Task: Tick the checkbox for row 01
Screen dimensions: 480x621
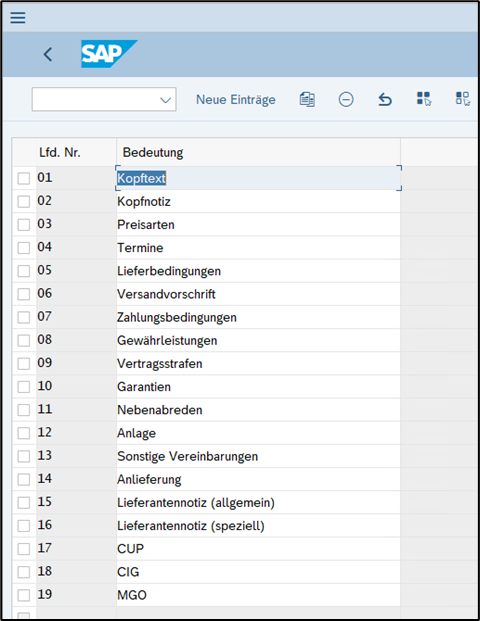Action: coord(24,178)
